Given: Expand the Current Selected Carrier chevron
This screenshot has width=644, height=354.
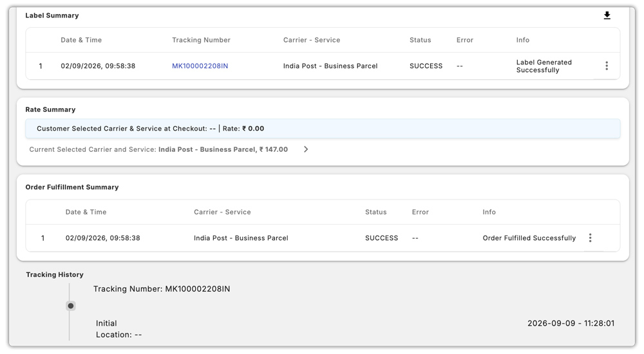Looking at the screenshot, I should pyautogui.click(x=305, y=149).
